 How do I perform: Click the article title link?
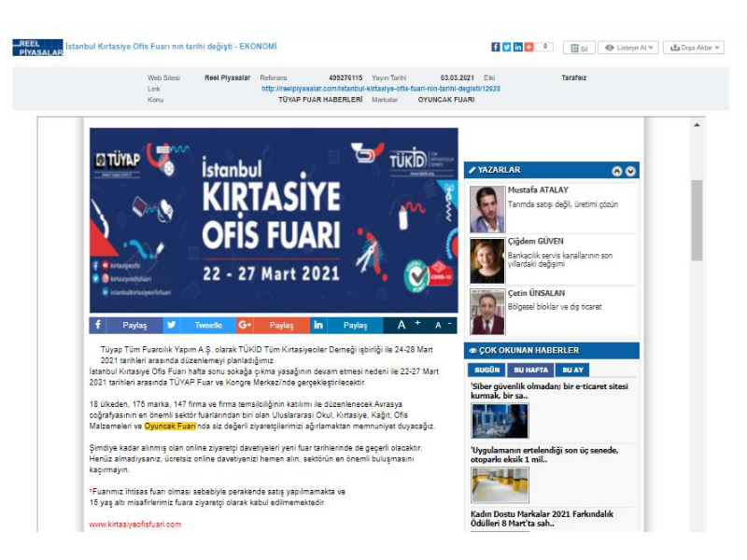(171, 47)
